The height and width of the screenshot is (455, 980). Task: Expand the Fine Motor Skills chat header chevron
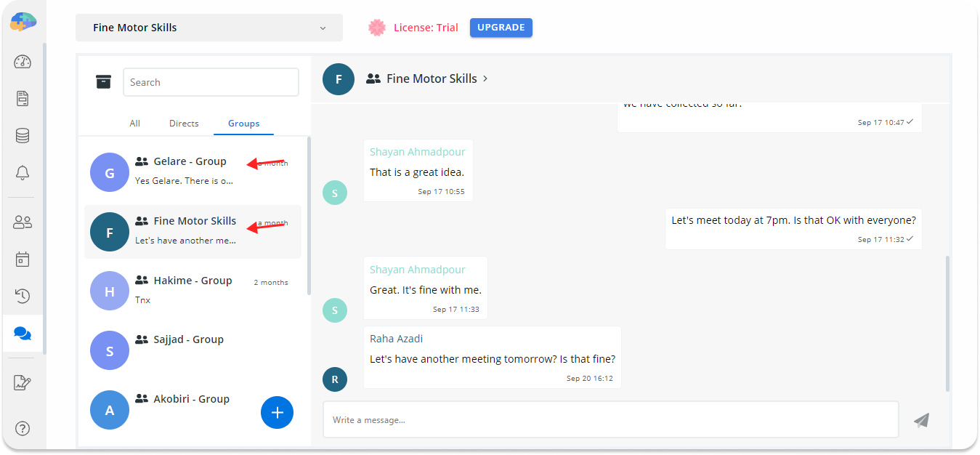coord(485,78)
